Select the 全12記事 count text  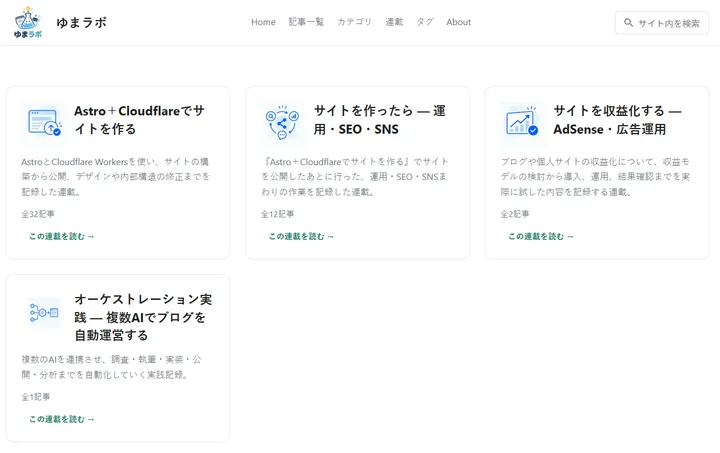pyautogui.click(x=277, y=214)
